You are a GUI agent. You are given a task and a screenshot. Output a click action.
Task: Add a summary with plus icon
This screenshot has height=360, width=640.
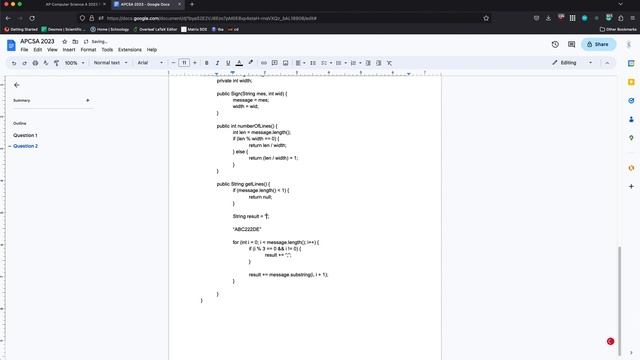pyautogui.click(x=88, y=100)
